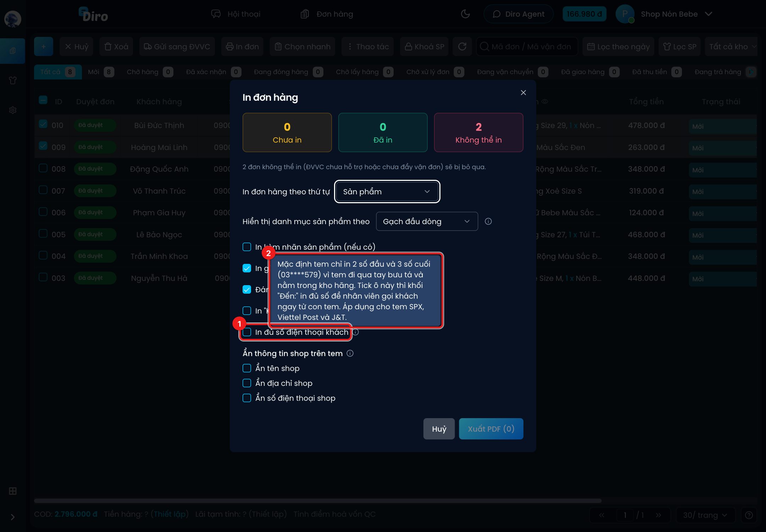766x532 pixels.
Task: Tick the Ẩn tên shop checkbox
Action: tap(247, 368)
